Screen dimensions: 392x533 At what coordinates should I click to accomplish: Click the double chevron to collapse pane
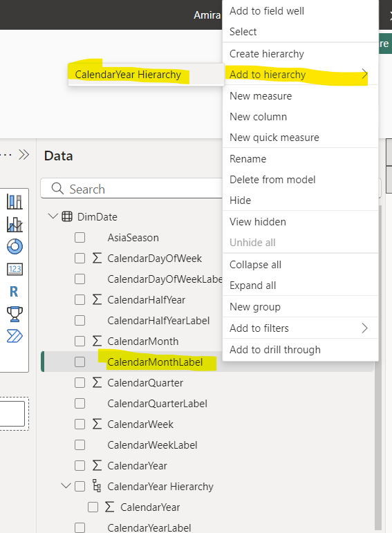[24, 155]
